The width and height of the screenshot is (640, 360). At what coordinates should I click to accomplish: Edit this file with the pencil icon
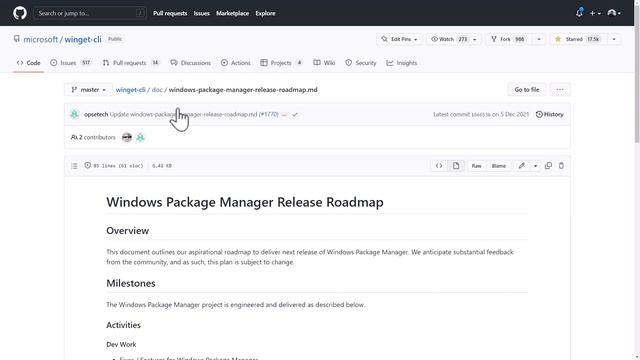pyautogui.click(x=522, y=166)
